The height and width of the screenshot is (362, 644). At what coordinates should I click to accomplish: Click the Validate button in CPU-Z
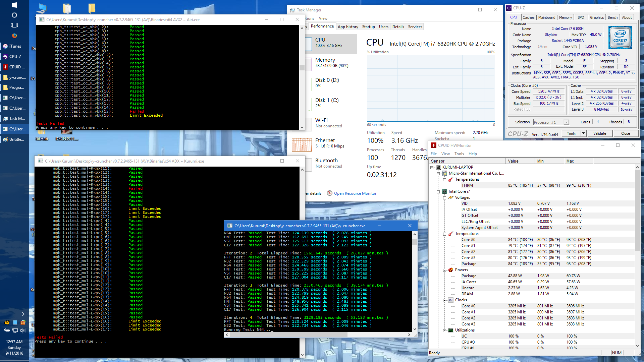click(x=599, y=133)
